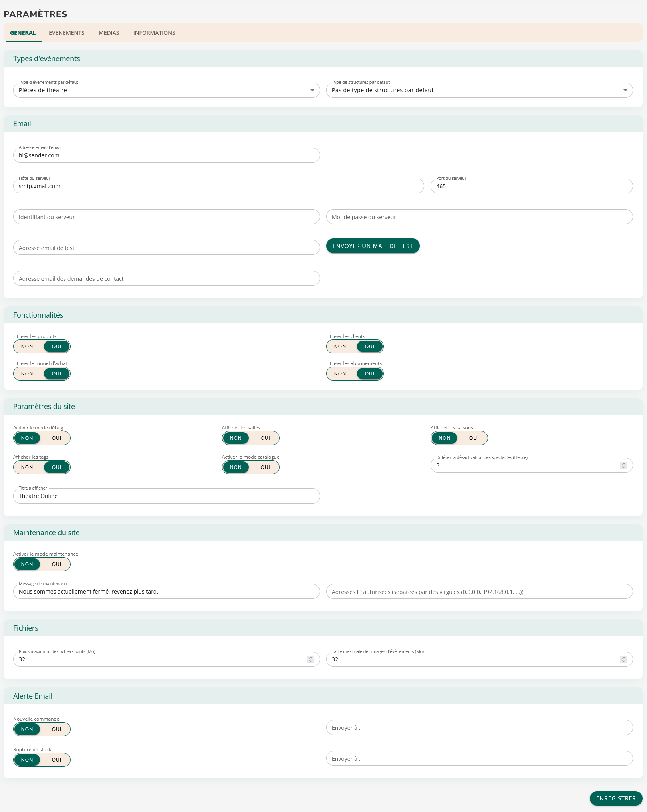Open the Médias tab
Screen dimensions: 647x812
point(109,33)
